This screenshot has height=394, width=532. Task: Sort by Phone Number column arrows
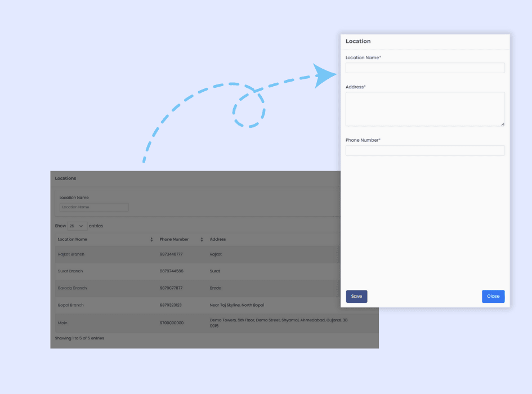[202, 240]
